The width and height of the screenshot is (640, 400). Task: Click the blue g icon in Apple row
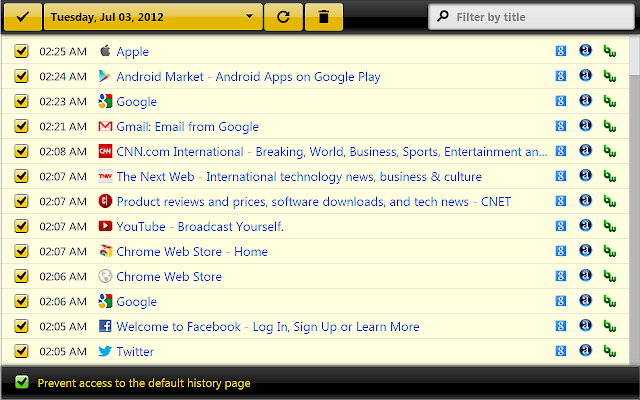561,51
